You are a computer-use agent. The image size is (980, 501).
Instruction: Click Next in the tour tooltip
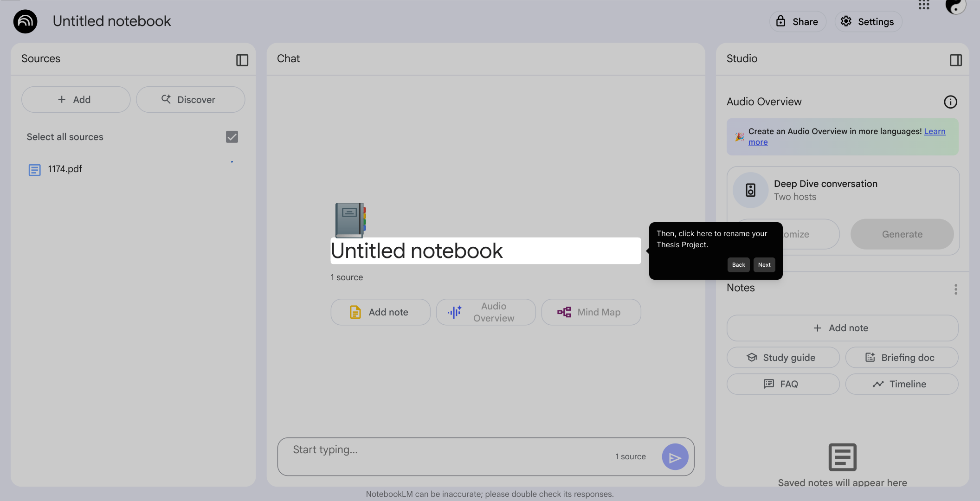tap(764, 265)
